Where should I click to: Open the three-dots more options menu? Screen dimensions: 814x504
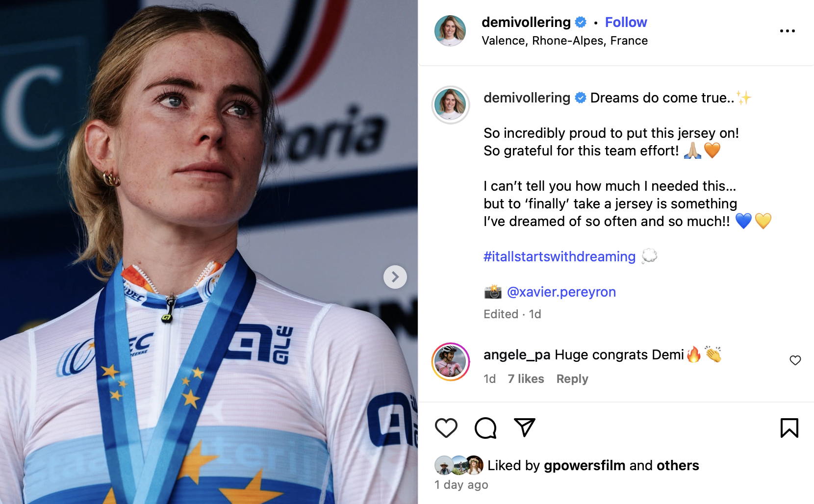pyautogui.click(x=787, y=31)
